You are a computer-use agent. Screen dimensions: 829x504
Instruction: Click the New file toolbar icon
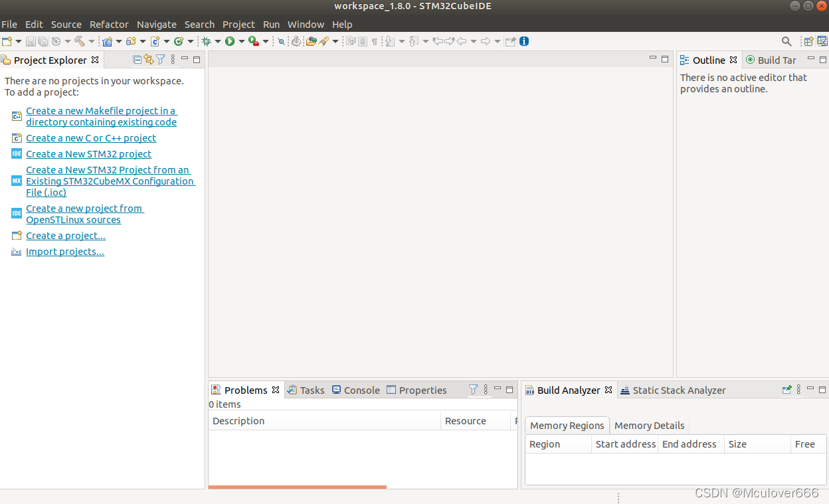[7, 41]
